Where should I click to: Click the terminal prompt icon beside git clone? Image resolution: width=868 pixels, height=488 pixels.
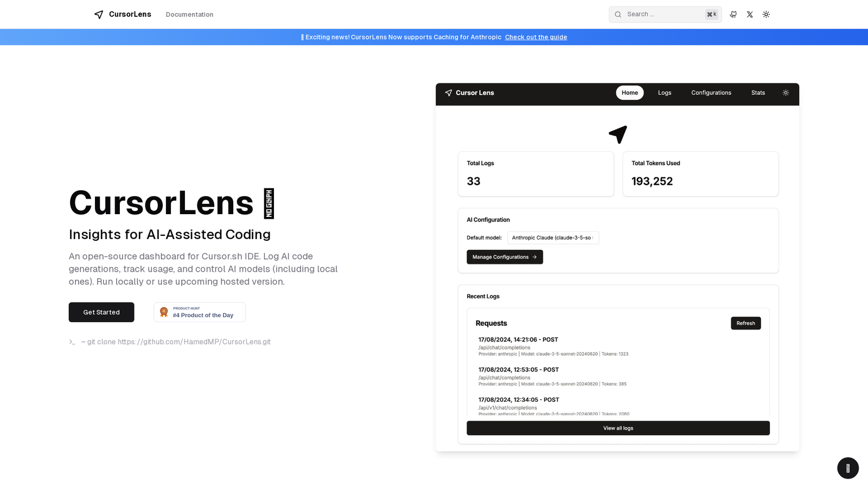click(72, 342)
